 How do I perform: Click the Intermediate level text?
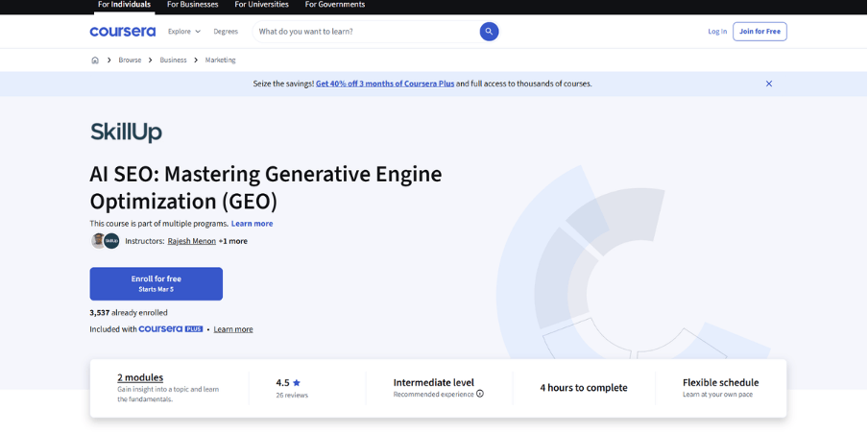(433, 382)
